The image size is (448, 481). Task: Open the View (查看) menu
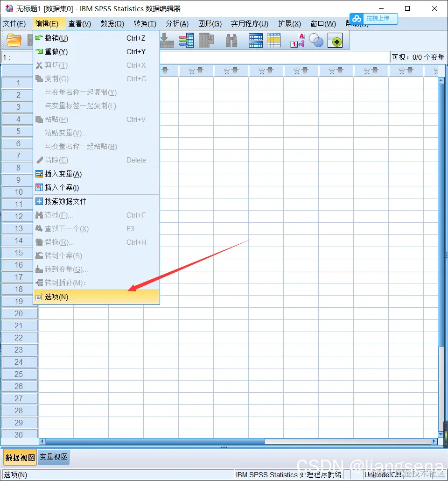(80, 24)
